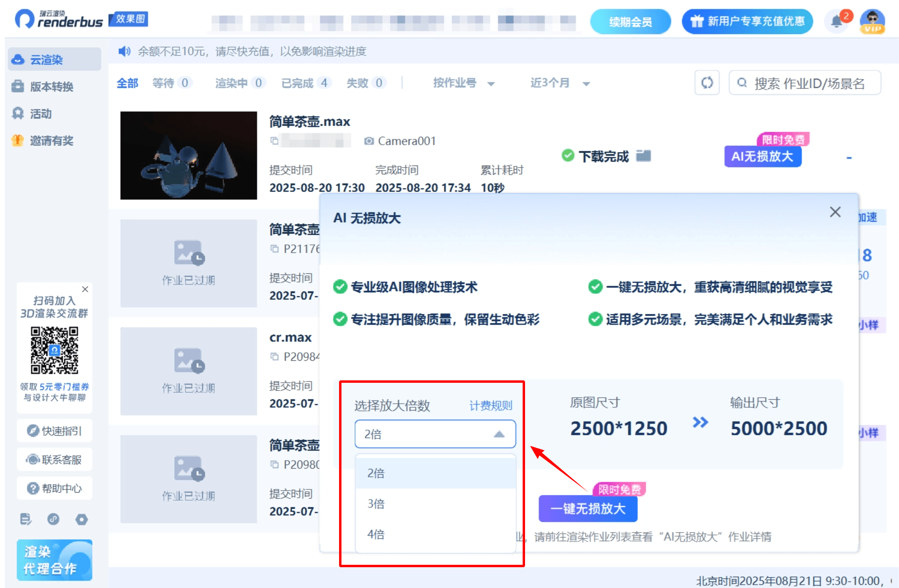899x588 pixels.
Task: Copy job ID icon under 简单茶壶.max
Action: [x=274, y=141]
